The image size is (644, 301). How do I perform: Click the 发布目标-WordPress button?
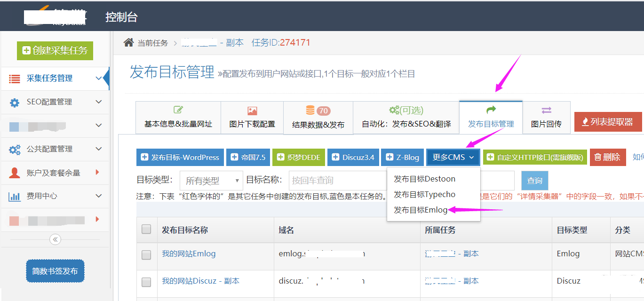(x=180, y=158)
